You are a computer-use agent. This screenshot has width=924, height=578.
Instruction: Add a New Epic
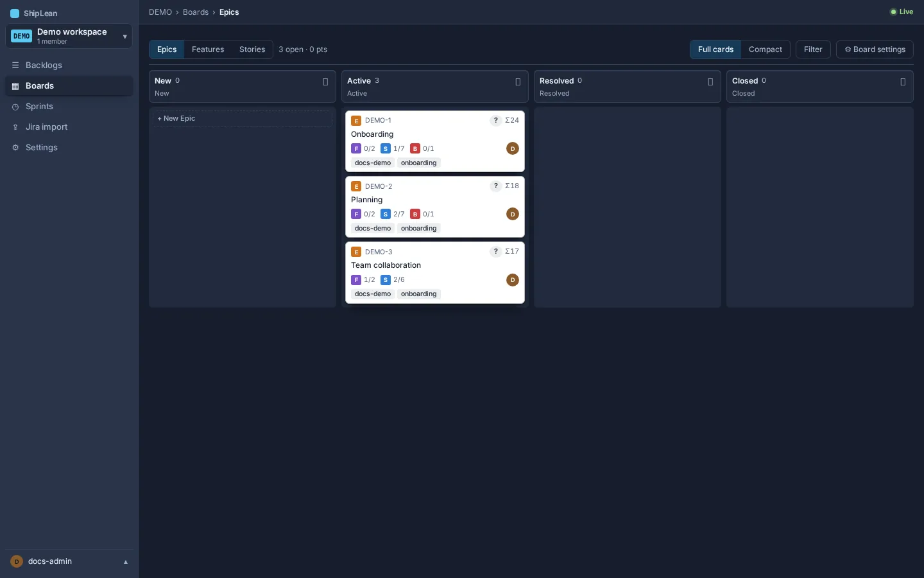(243, 119)
